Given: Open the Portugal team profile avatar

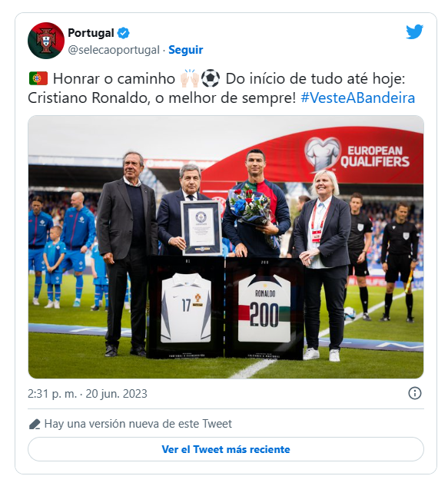Looking at the screenshot, I should 46,41.
